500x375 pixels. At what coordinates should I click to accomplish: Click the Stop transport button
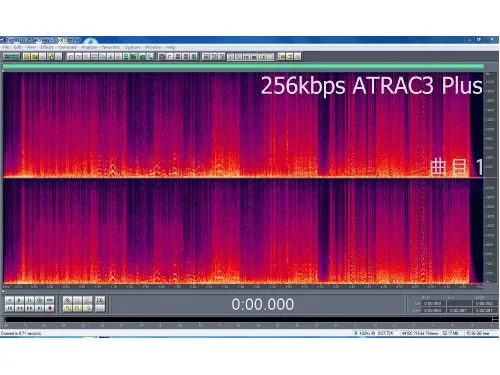(9, 300)
